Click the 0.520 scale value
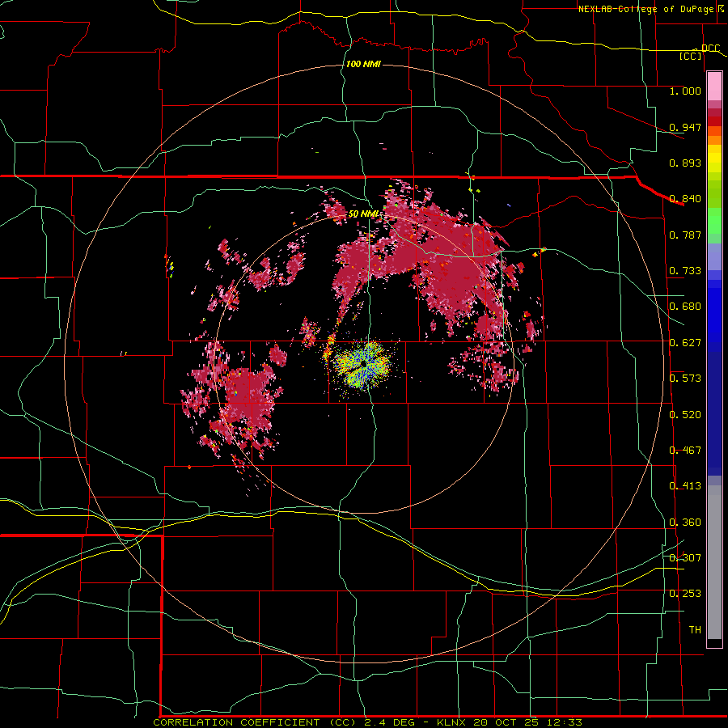728x728 pixels. (685, 415)
